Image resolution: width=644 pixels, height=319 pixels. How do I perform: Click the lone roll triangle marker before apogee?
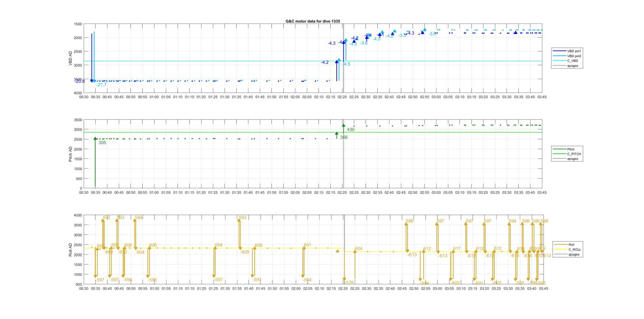tap(337, 251)
